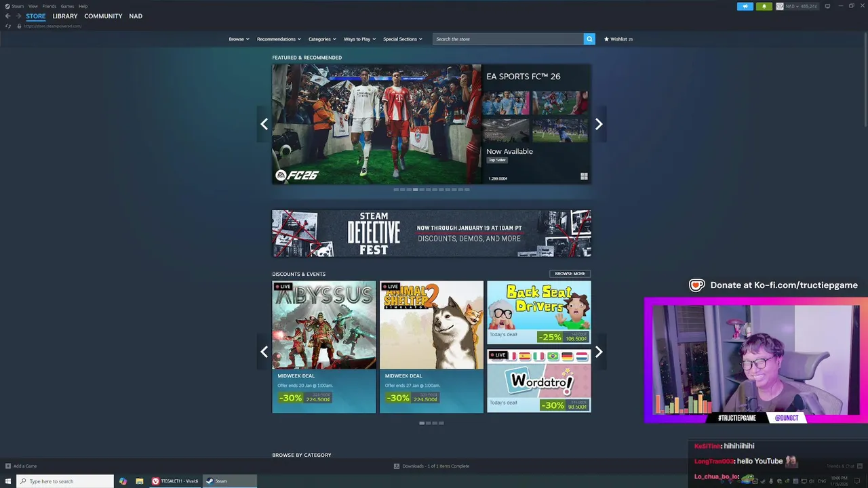Image resolution: width=868 pixels, height=488 pixels.
Task: Expand the Categories dropdown
Action: point(322,39)
